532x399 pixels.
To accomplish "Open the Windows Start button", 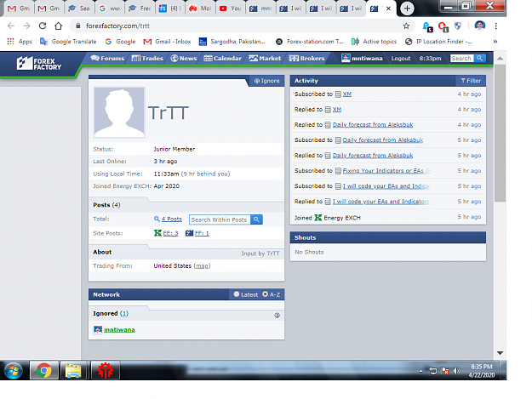I will pos(14,370).
